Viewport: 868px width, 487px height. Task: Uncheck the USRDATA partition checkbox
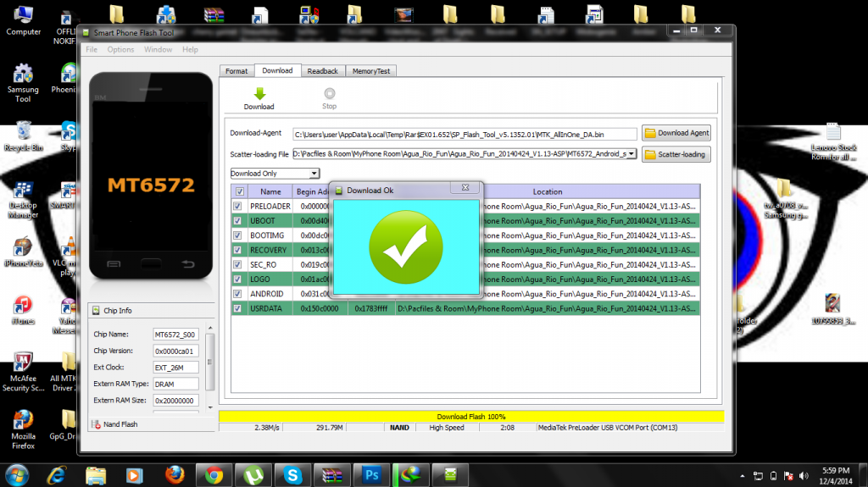pyautogui.click(x=237, y=308)
